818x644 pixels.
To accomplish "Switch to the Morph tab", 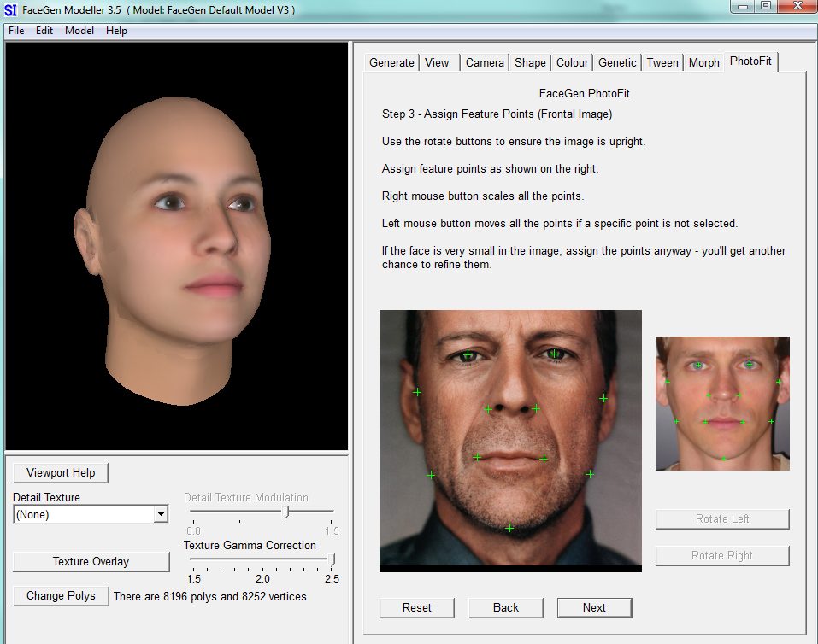I will pos(703,61).
